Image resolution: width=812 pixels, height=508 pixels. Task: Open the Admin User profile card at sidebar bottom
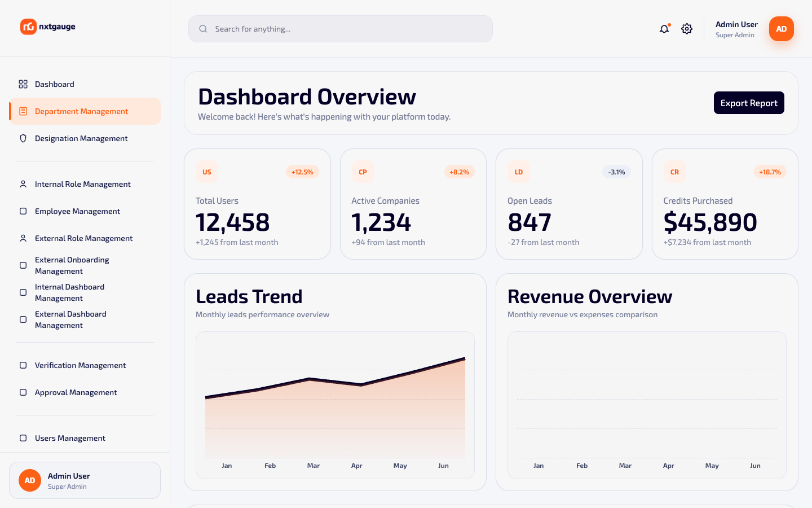[85, 480]
